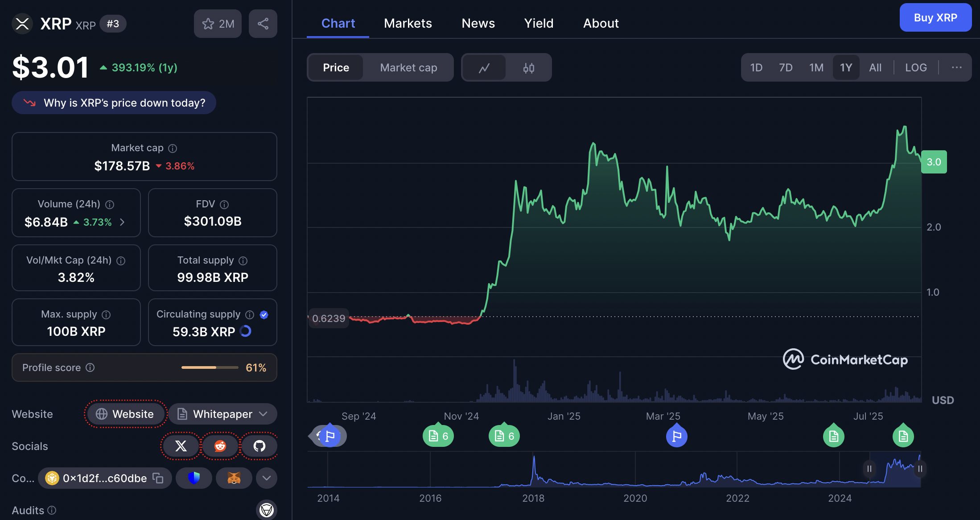Click the circulating supply ring progress icon
This screenshot has width=980, height=520.
click(246, 331)
